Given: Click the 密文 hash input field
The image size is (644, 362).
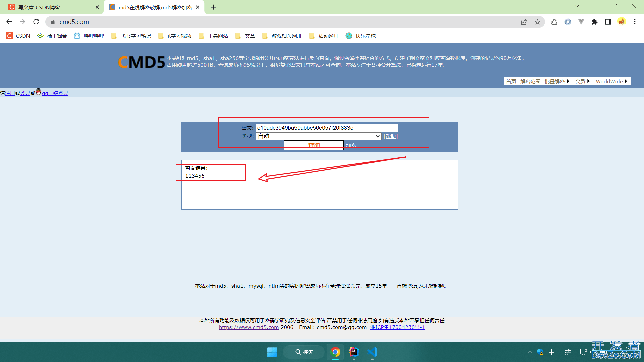Looking at the screenshot, I should click(327, 128).
